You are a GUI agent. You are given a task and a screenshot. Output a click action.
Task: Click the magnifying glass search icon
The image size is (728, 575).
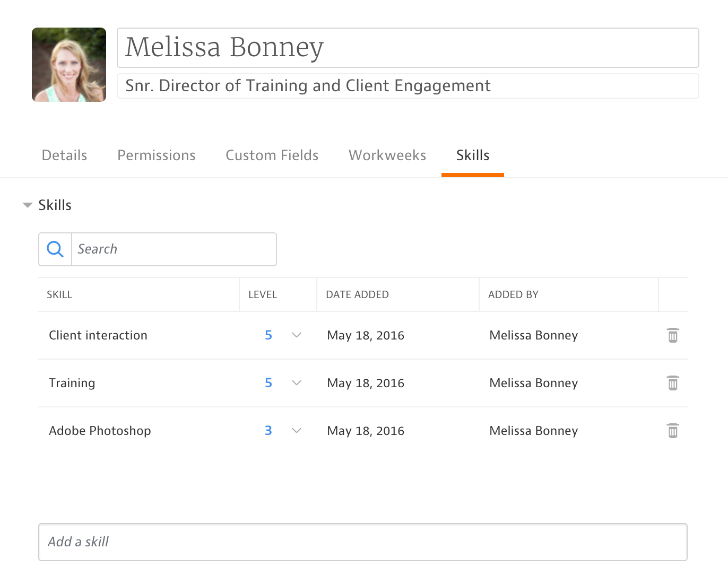(x=55, y=249)
